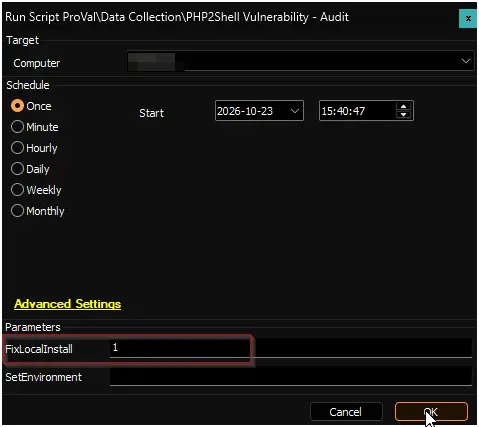Viewport: 479px width, 427px height.
Task: Close the Run Script dialog window
Action: click(468, 19)
